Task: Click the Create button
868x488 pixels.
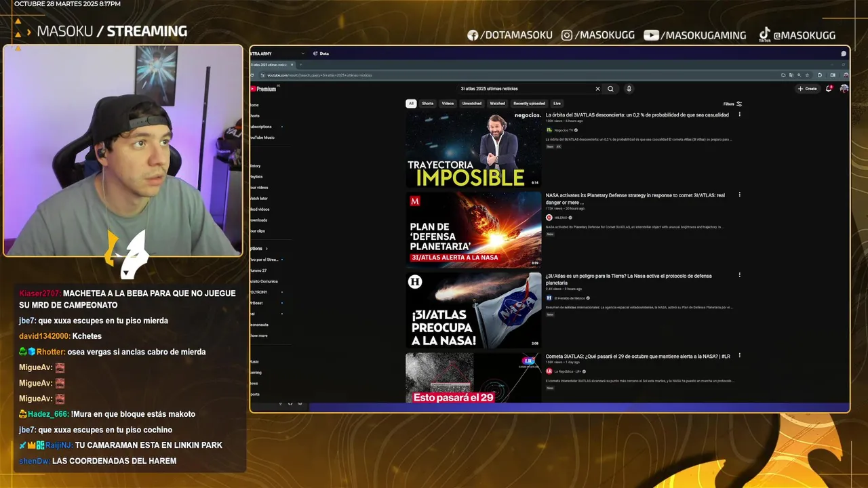Action: [807, 89]
